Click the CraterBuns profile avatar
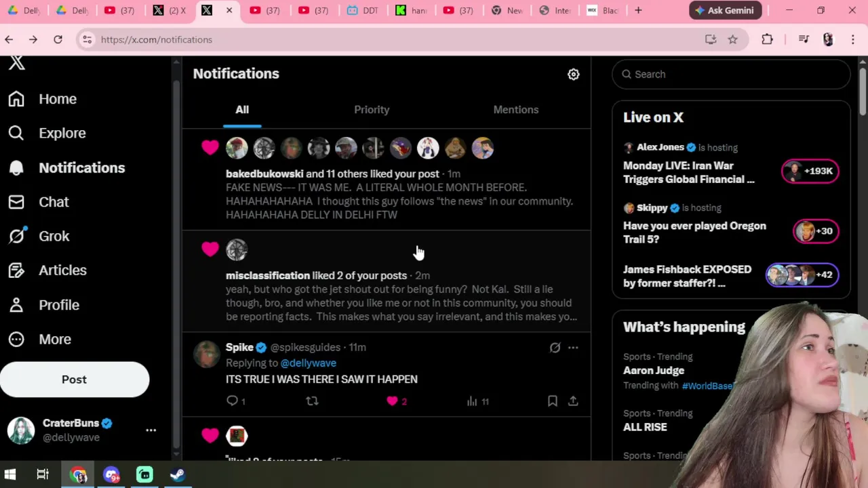The height and width of the screenshot is (488, 868). [x=21, y=430]
